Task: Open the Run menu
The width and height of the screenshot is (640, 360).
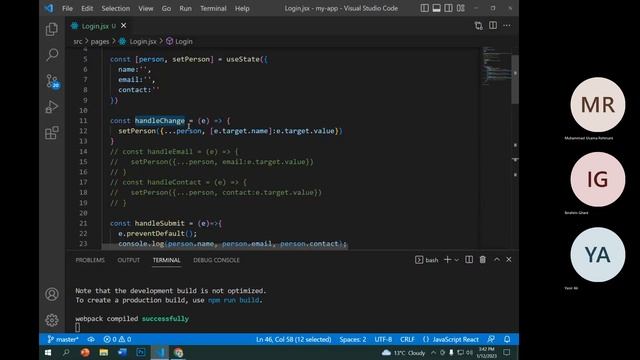Action: pos(185,8)
